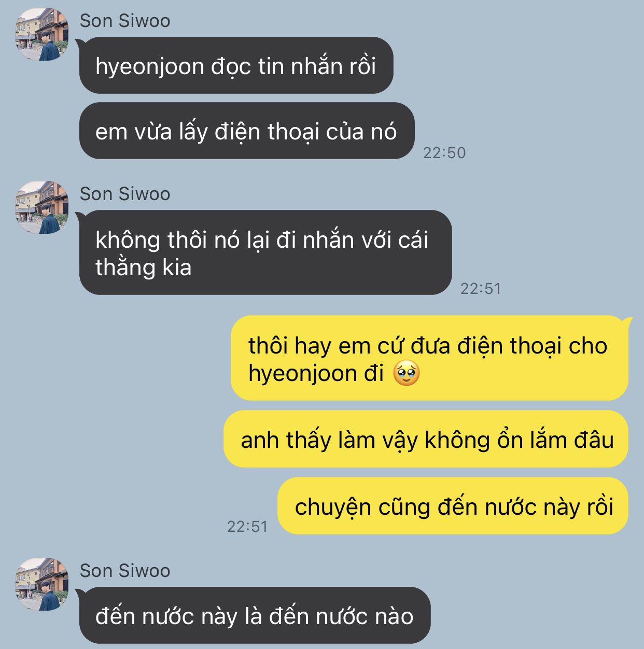Tap the 22:51 timestamp beside yellow bubble

coord(247,527)
